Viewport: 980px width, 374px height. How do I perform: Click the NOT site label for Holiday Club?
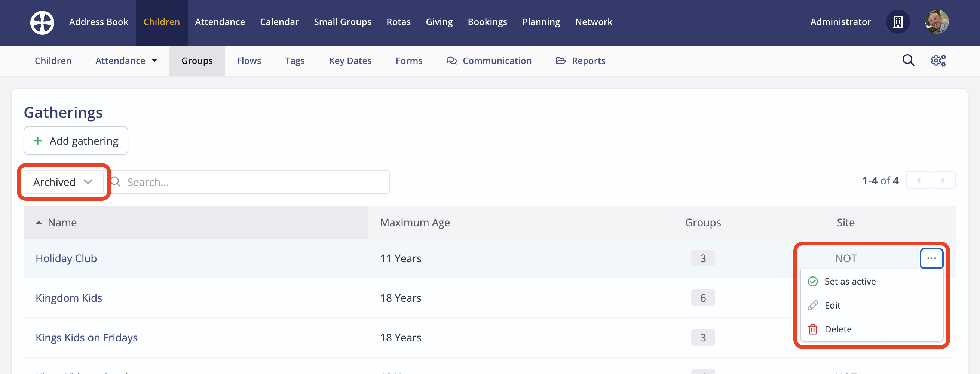846,259
